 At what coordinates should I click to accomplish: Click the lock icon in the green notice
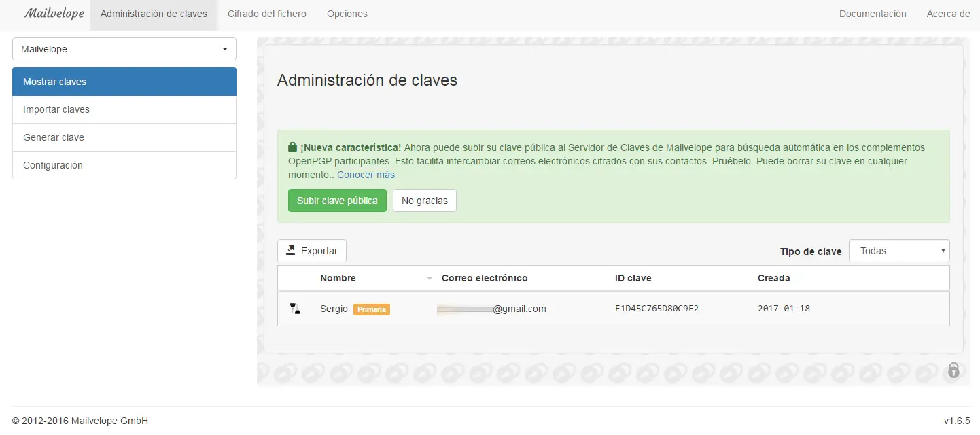point(292,147)
